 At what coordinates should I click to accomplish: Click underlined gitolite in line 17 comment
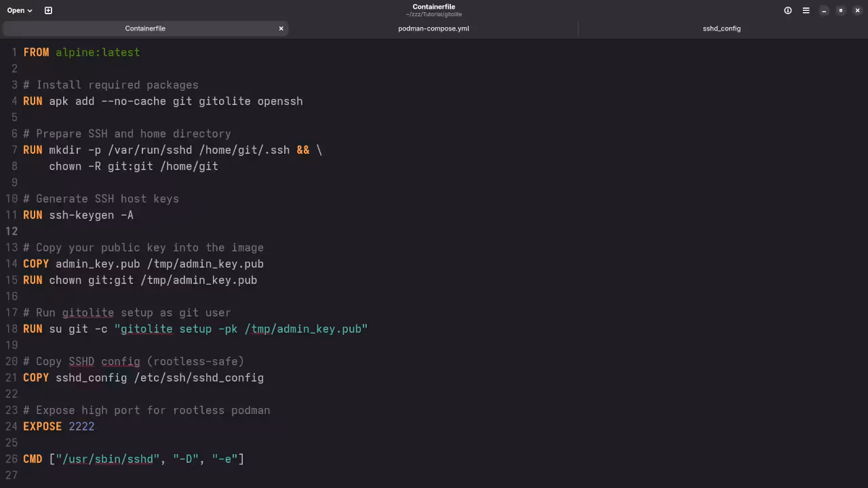pyautogui.click(x=88, y=312)
